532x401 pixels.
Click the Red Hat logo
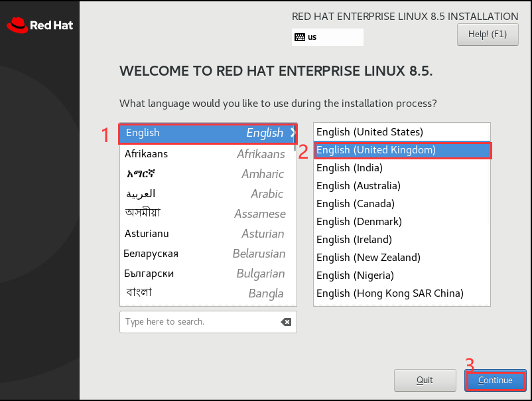pos(36,25)
